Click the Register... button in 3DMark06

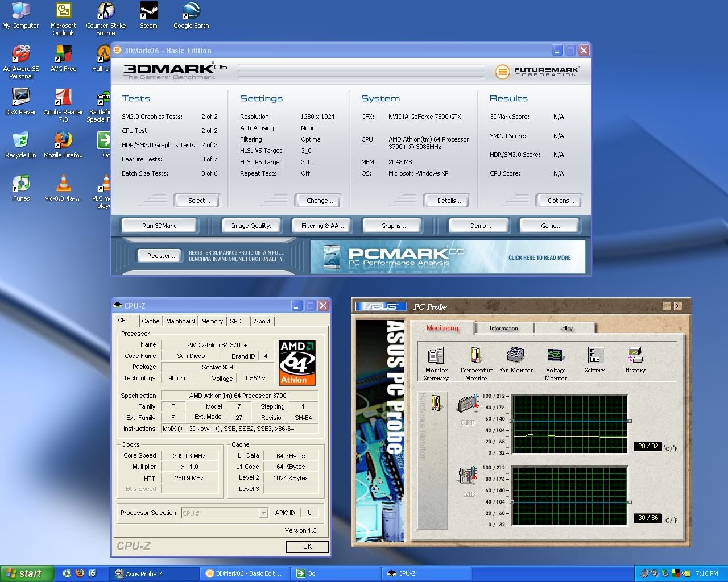pyautogui.click(x=161, y=256)
